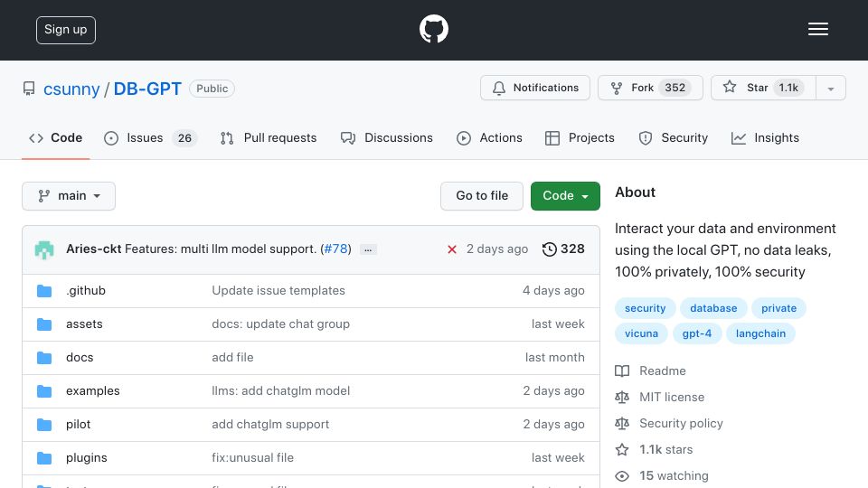
Task: Open the plugins folder name
Action: [x=87, y=458]
